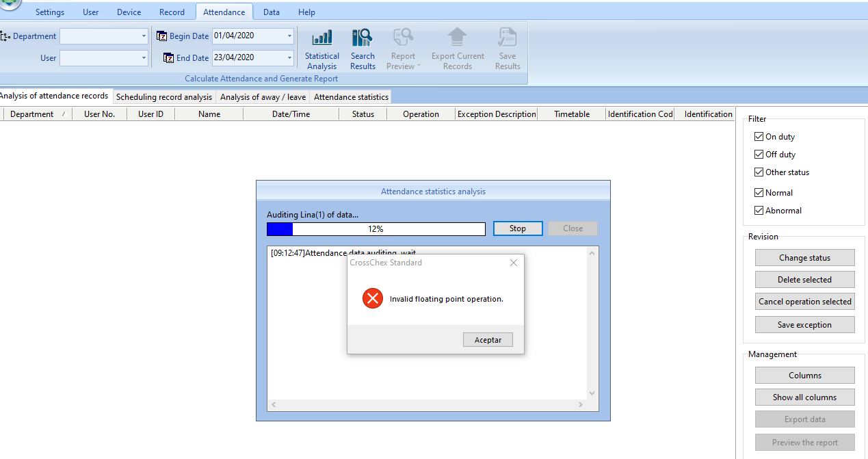Viewport: 868px width, 459px height.
Task: Open the Attendance statistics tab
Action: click(351, 97)
